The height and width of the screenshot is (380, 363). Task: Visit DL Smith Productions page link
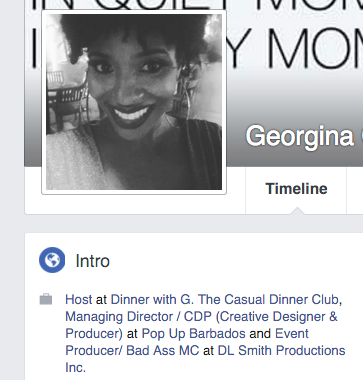(x=281, y=350)
